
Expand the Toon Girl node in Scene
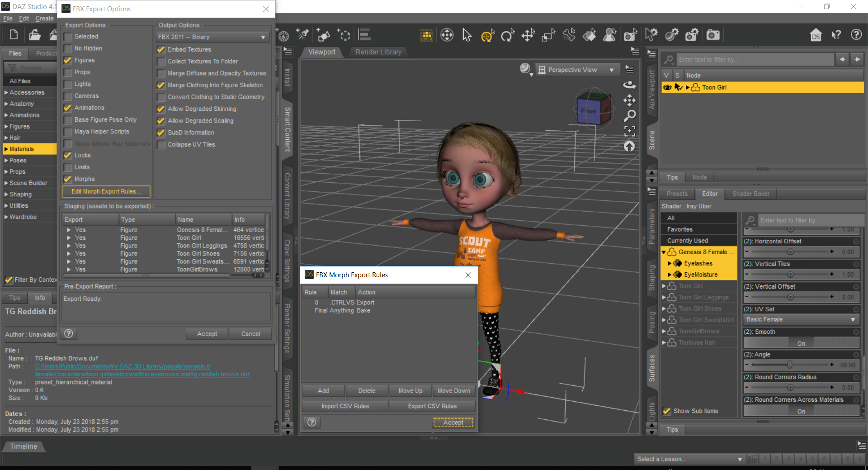pos(688,87)
